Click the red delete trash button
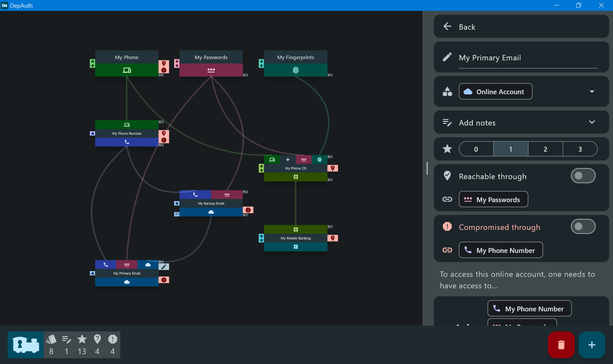This screenshot has width=613, height=364. [561, 345]
